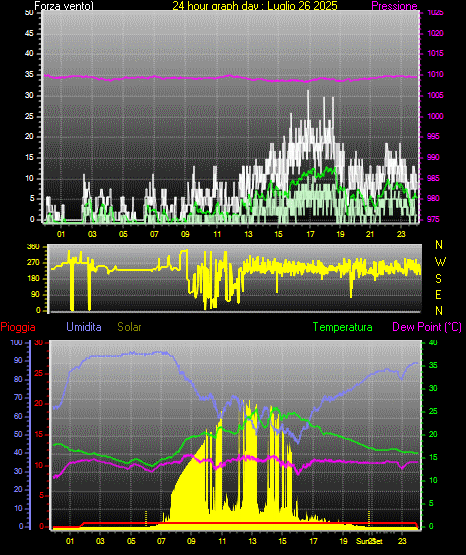Screen dimensions: 466x555
Task: Click the '24 hour graph day : Luglio 26 2025' title
Action: pyautogui.click(x=255, y=6)
